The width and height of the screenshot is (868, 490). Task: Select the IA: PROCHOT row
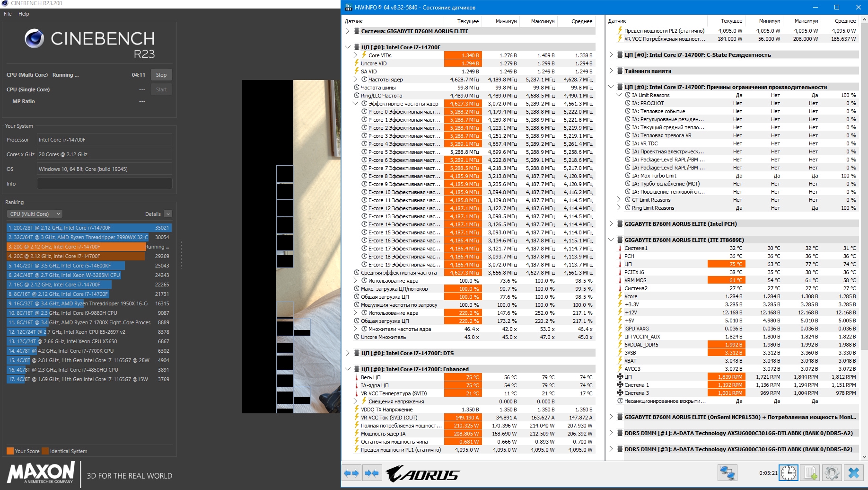click(737, 103)
